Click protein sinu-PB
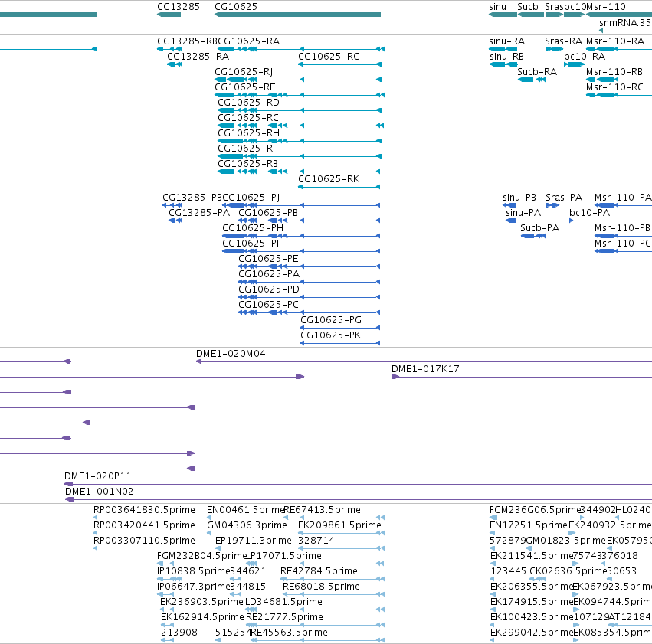This screenshot has width=652, height=644. 519,198
